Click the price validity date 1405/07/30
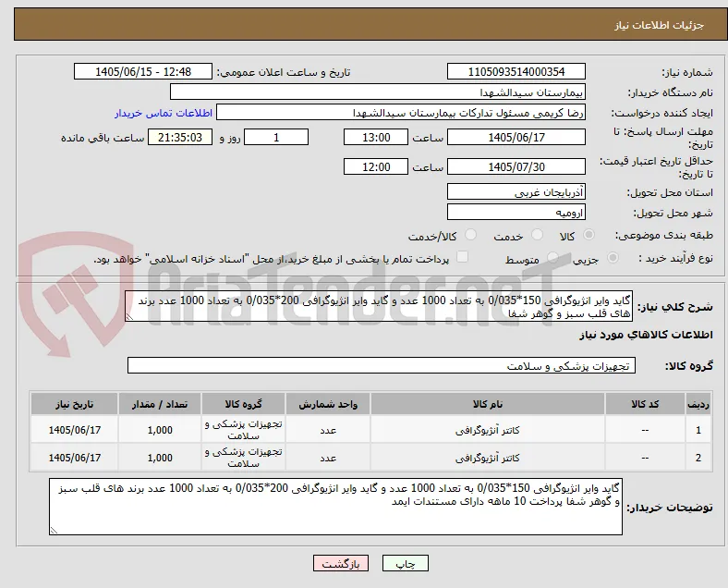Viewport: 728px width, 588px height. [x=516, y=166]
